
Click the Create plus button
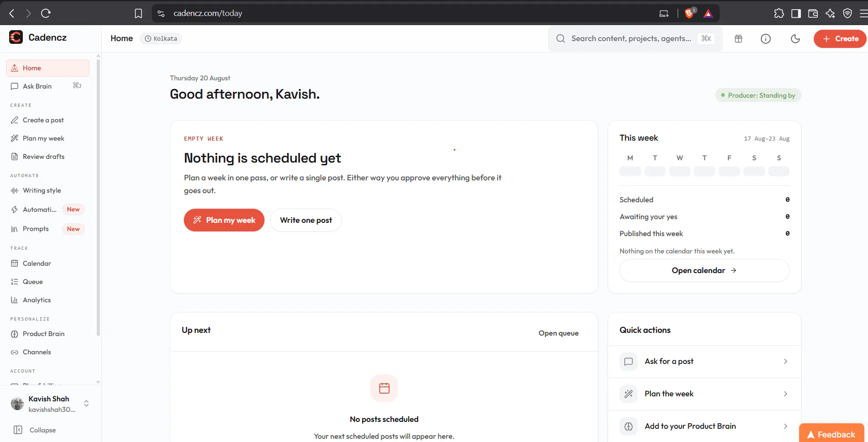tap(840, 39)
